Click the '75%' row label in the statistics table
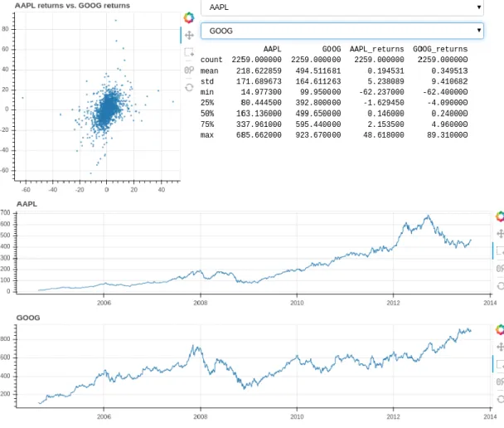Image resolution: width=504 pixels, height=428 pixels. click(x=207, y=124)
